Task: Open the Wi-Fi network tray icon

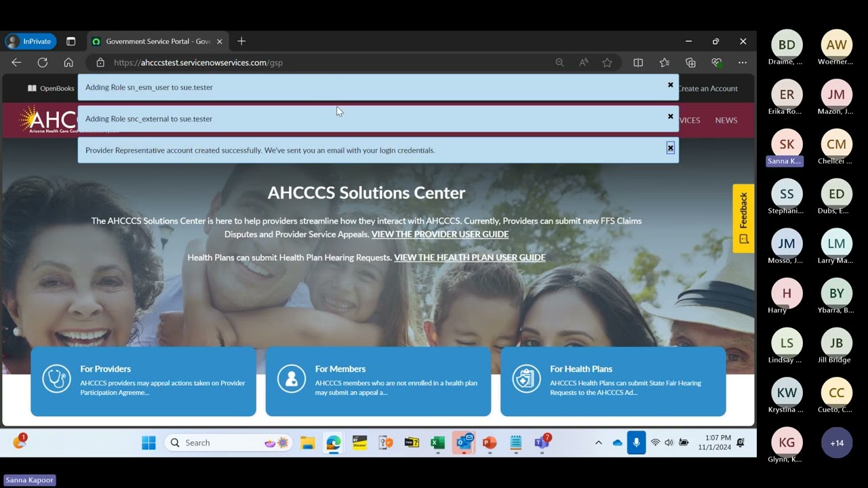Action: click(x=655, y=443)
